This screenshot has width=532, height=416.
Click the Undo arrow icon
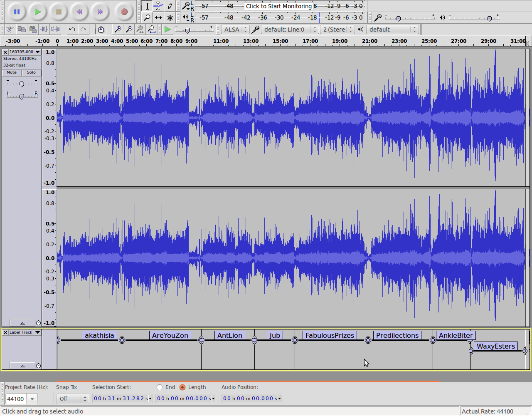(72, 29)
